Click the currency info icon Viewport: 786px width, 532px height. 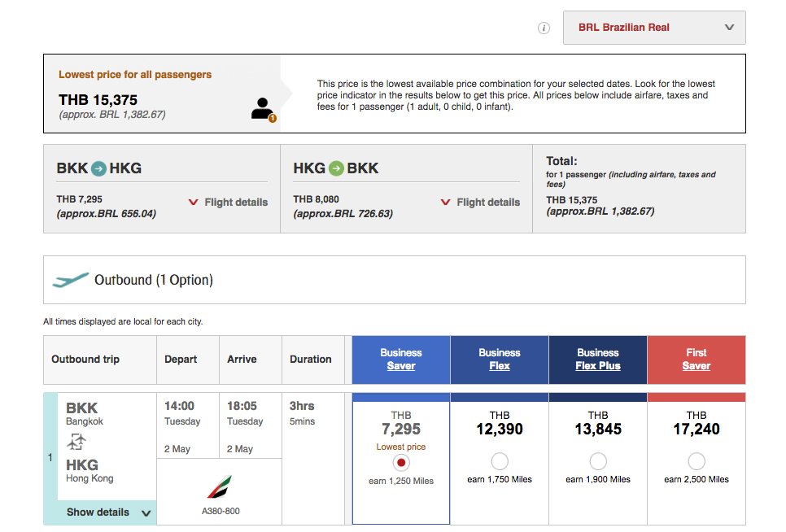pyautogui.click(x=544, y=28)
